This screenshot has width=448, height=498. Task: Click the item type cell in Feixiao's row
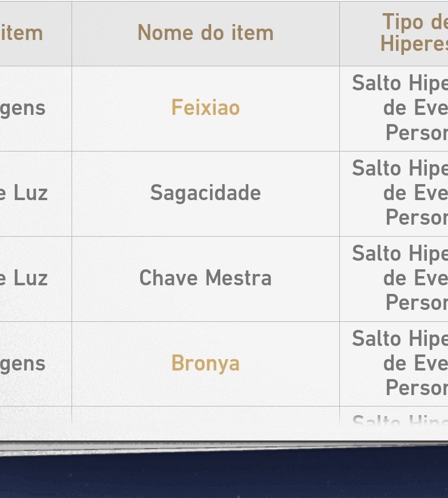(x=23, y=108)
